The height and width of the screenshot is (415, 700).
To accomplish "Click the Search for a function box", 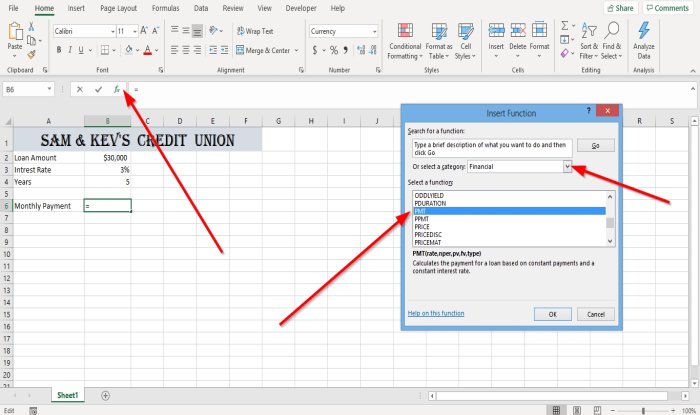I will (x=491, y=149).
